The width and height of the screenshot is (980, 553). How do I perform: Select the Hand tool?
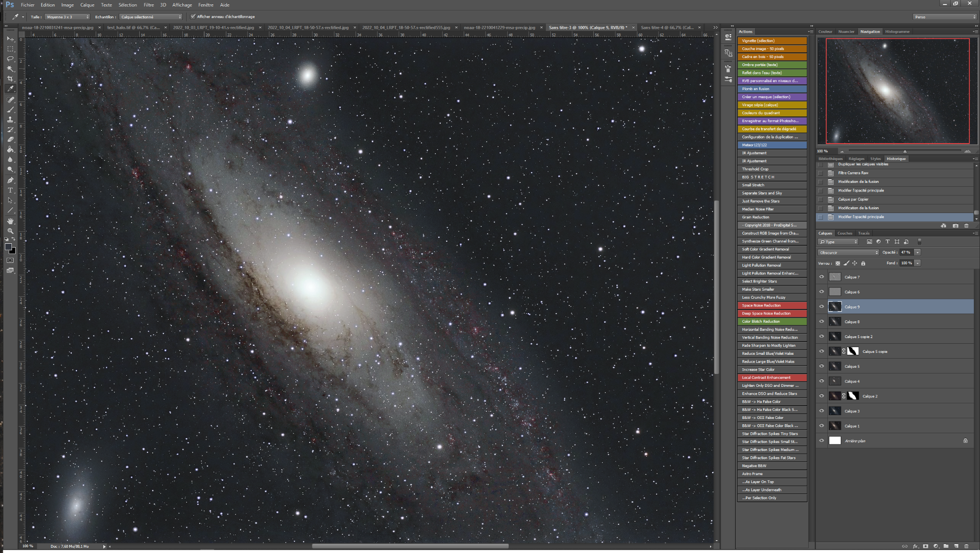click(x=10, y=221)
